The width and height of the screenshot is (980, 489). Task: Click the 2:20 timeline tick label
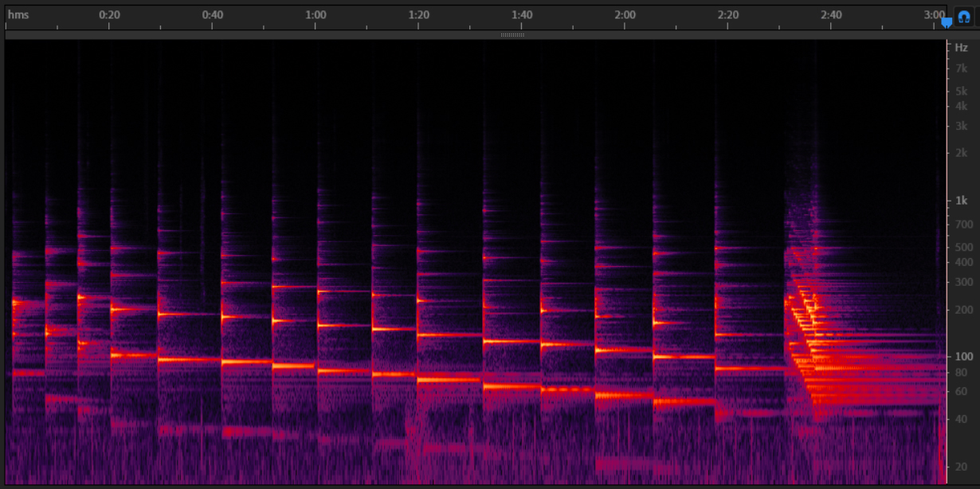click(728, 15)
